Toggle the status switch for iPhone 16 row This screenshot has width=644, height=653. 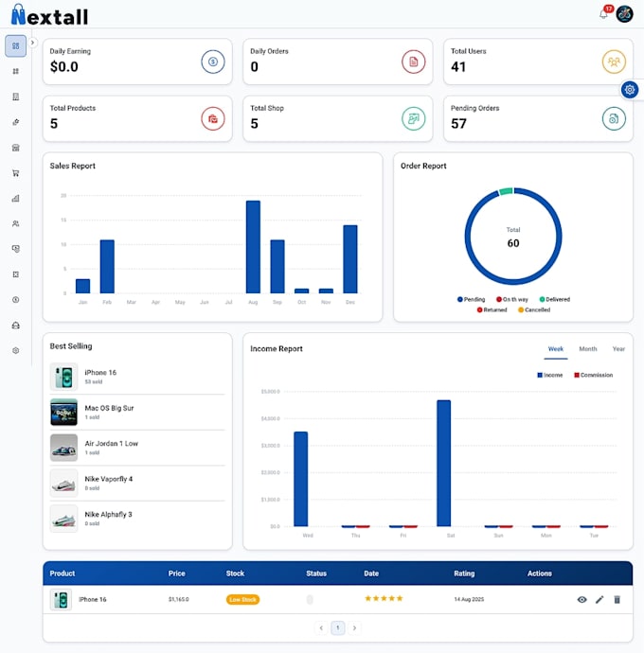pos(310,600)
